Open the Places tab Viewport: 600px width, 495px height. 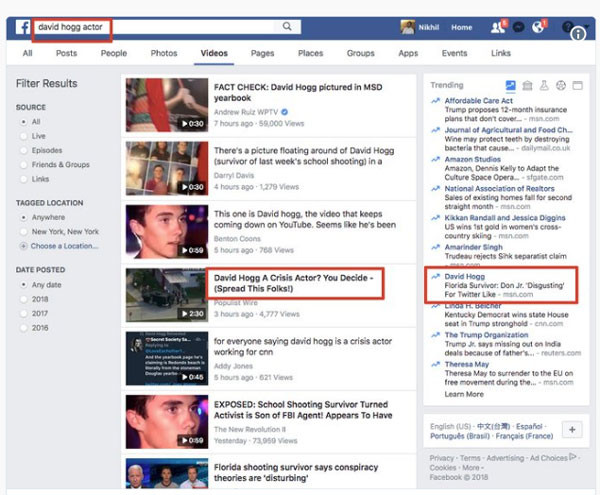click(x=310, y=53)
